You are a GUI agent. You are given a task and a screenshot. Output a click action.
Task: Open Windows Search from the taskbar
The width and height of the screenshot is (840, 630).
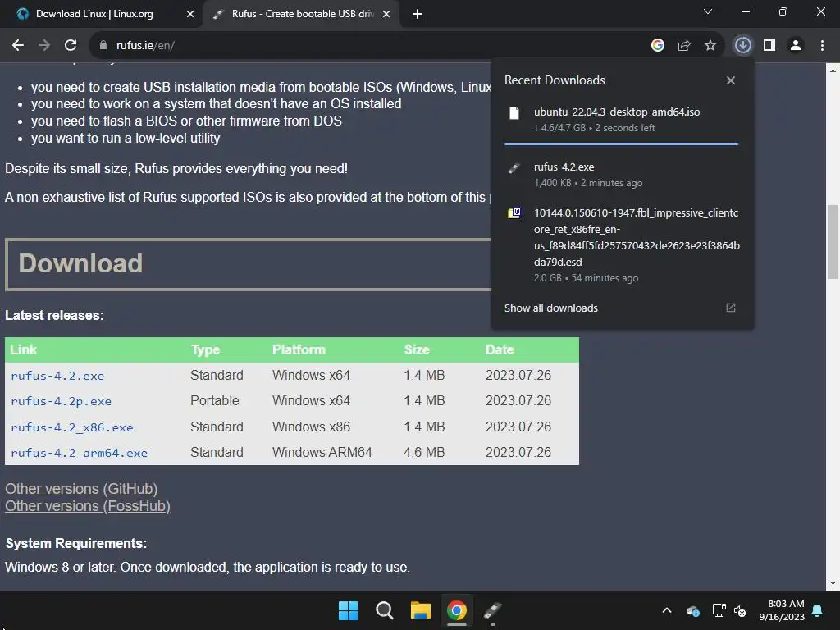384,610
